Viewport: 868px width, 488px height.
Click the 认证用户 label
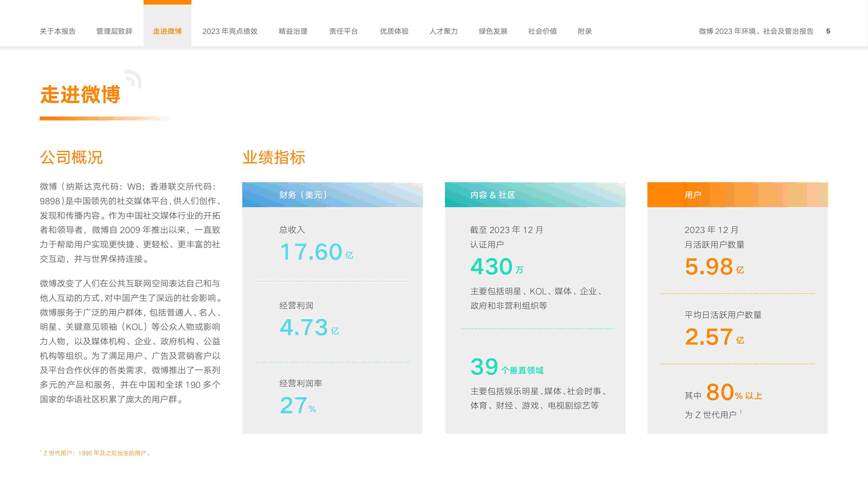point(487,244)
